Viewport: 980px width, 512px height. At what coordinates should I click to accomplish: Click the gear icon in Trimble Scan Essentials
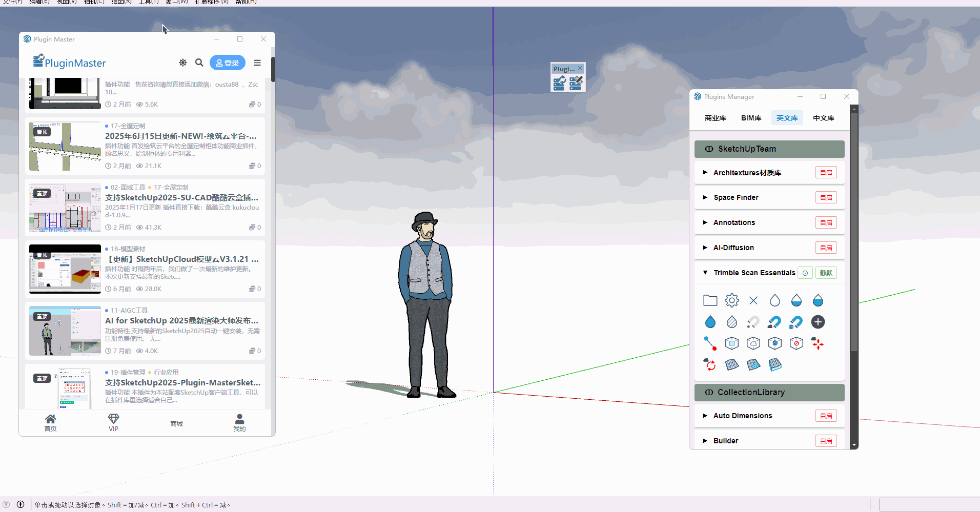[x=731, y=300]
